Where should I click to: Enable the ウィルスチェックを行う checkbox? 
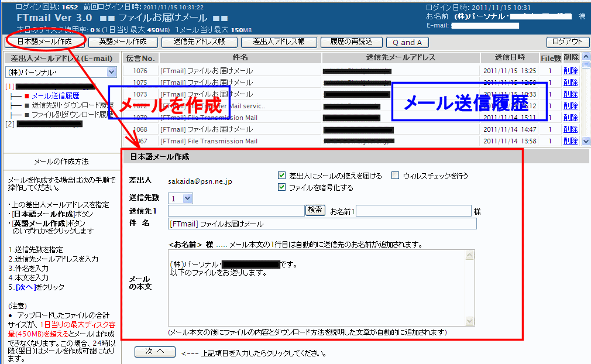coord(396,176)
